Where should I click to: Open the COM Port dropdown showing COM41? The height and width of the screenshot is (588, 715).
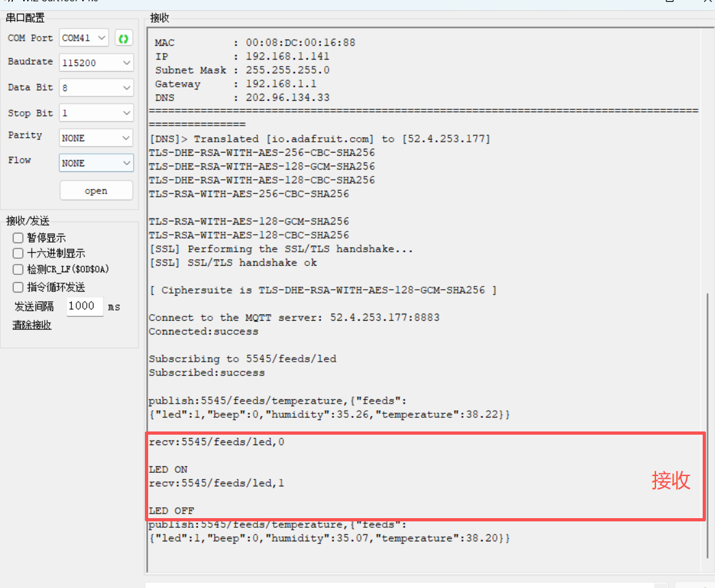pyautogui.click(x=84, y=38)
